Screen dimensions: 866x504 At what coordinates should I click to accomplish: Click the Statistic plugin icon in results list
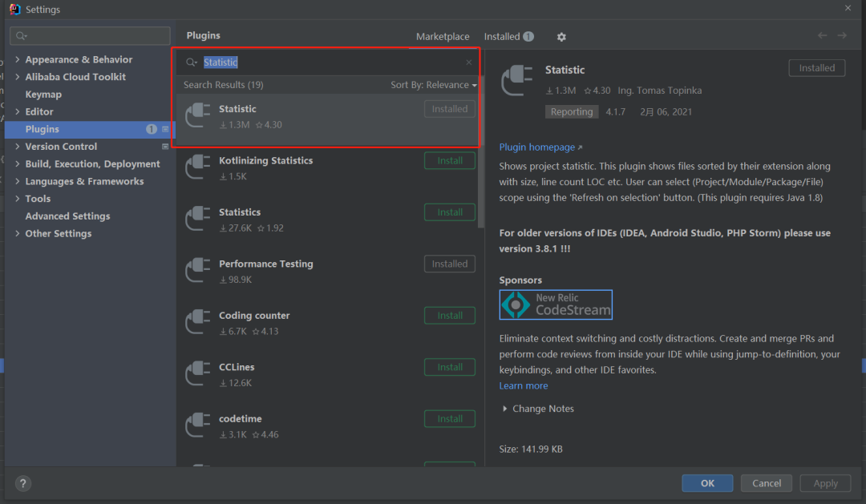[198, 116]
